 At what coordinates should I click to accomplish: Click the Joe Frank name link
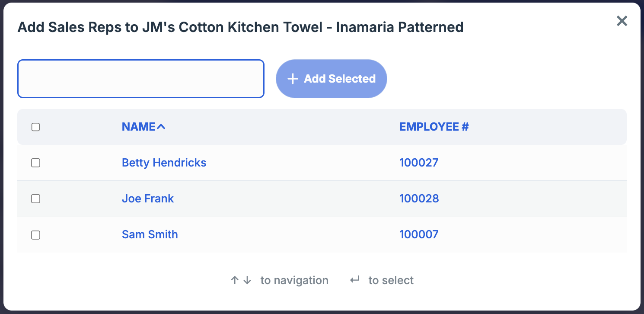(x=148, y=199)
